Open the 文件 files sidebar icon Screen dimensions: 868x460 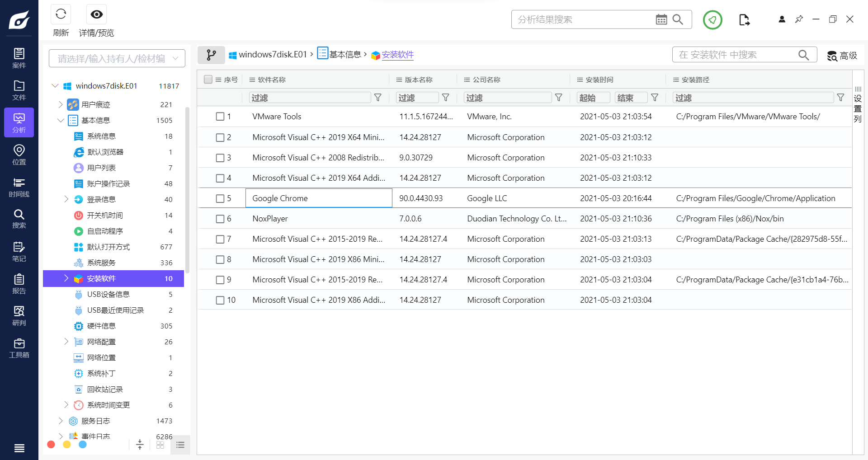[19, 90]
